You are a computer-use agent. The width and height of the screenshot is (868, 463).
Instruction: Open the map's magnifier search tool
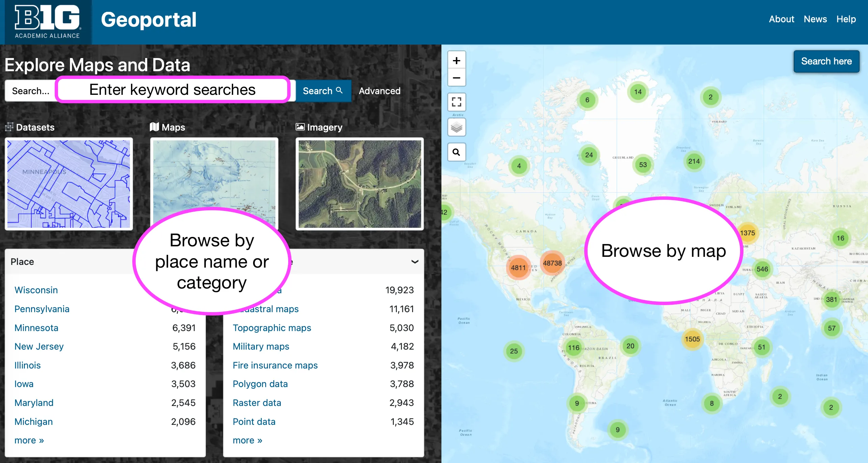click(x=456, y=152)
